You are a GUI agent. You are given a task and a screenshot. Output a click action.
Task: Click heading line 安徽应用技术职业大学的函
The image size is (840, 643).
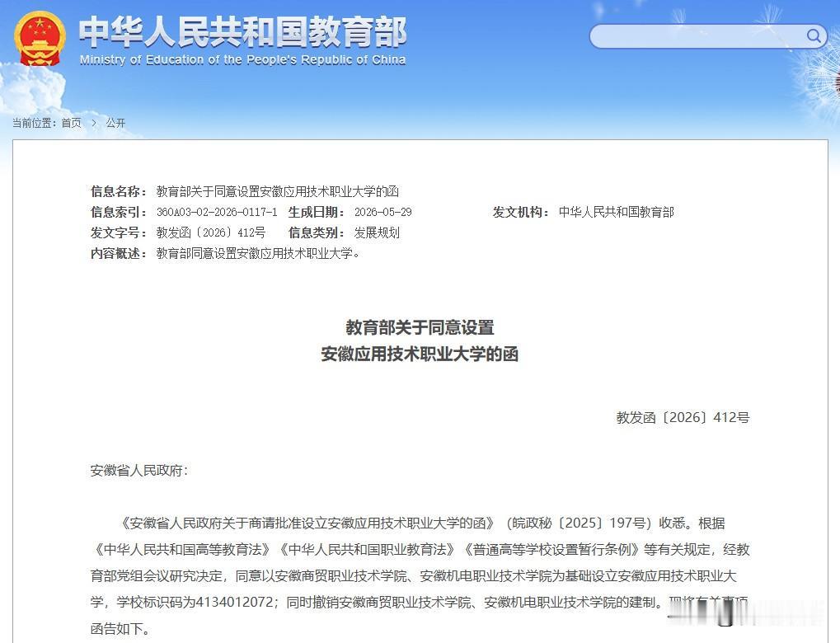(x=420, y=354)
